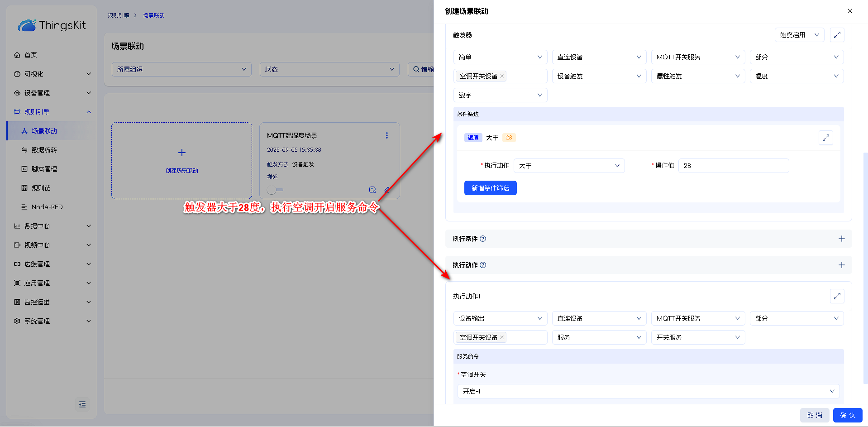The image size is (868, 427).
Task: Click the 确认 button to save
Action: [847, 415]
